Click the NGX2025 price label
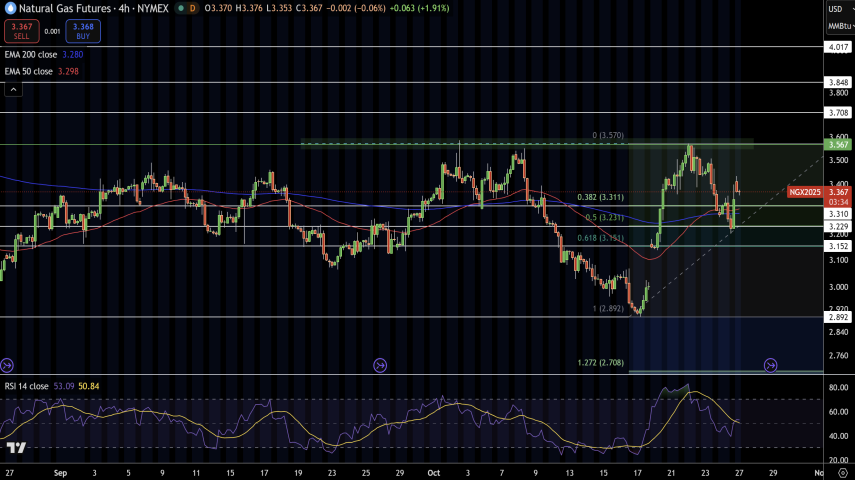This screenshot has height=480, width=855. pos(805,191)
